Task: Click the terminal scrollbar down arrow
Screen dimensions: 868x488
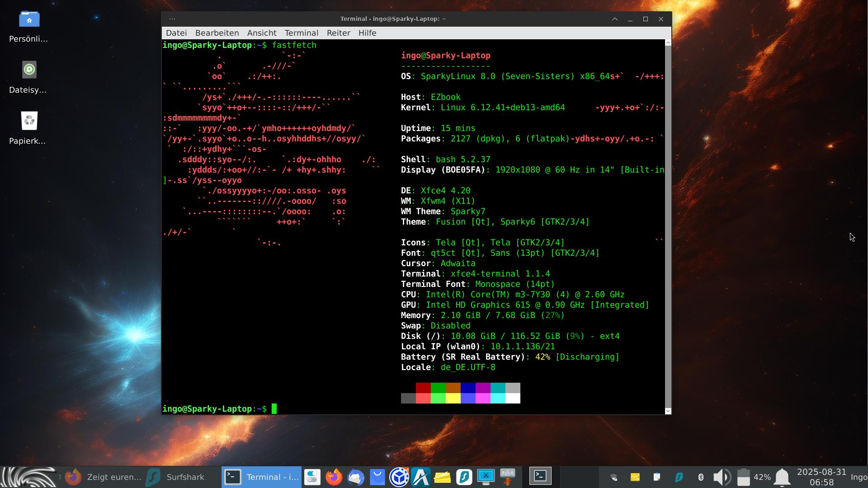Action: [x=668, y=411]
